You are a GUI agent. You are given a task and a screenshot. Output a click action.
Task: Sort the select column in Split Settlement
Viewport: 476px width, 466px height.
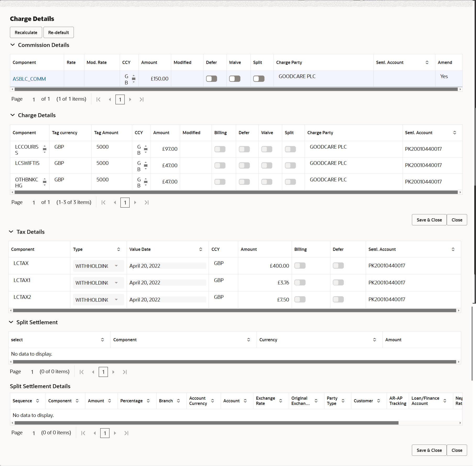point(102,339)
